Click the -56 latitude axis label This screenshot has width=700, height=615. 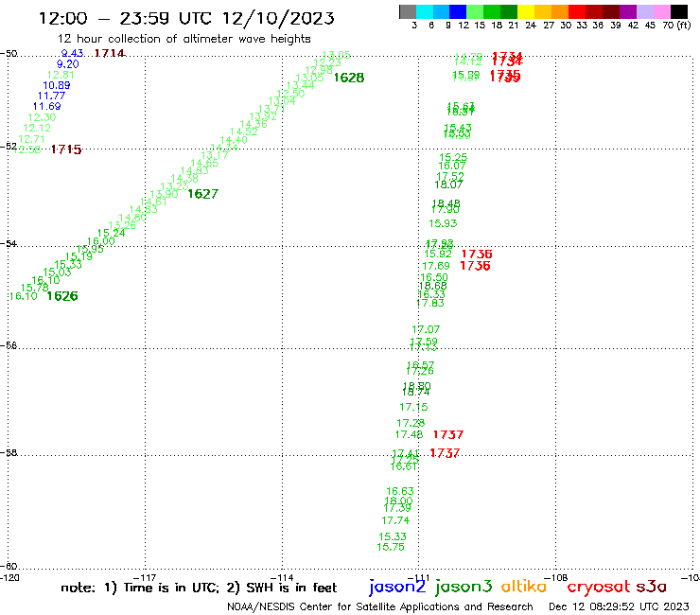(9, 345)
